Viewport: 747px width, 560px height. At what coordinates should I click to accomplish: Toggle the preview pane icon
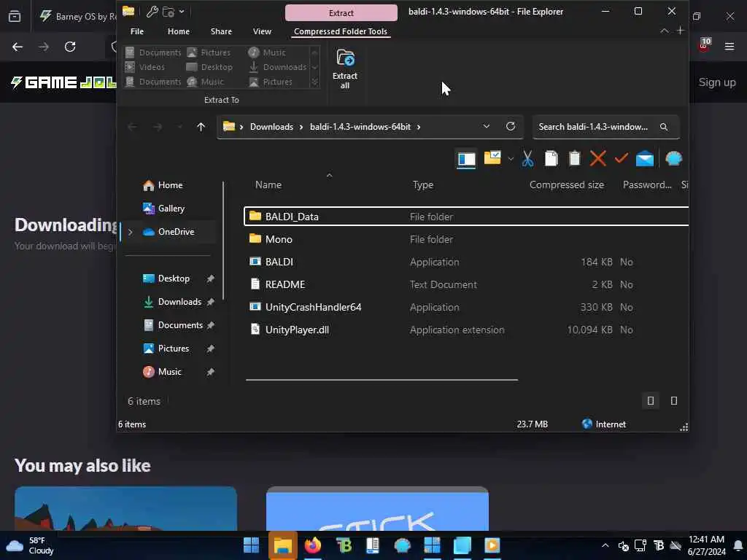466,159
